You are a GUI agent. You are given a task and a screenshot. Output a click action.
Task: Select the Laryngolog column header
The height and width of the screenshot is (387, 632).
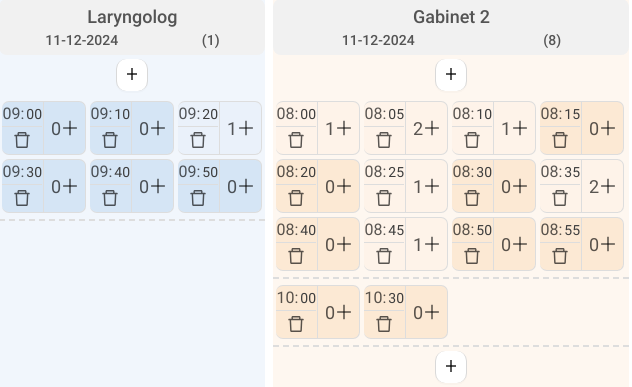(132, 17)
